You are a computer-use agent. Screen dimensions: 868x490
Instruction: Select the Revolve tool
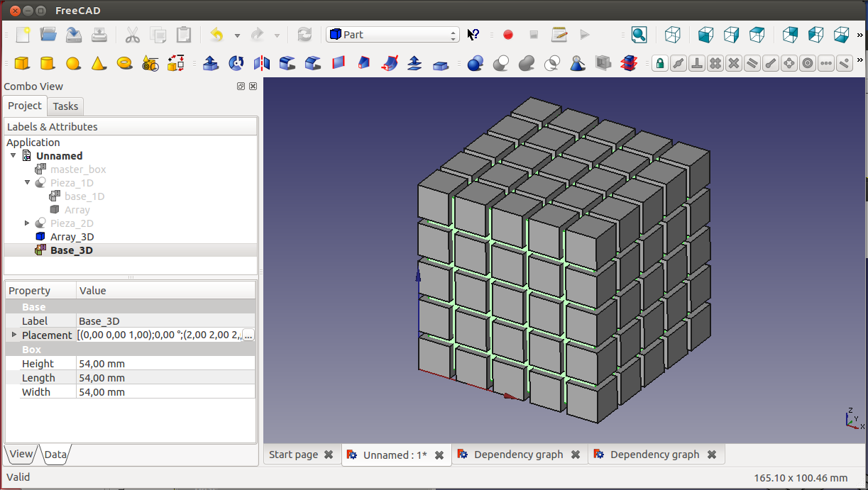pyautogui.click(x=236, y=63)
